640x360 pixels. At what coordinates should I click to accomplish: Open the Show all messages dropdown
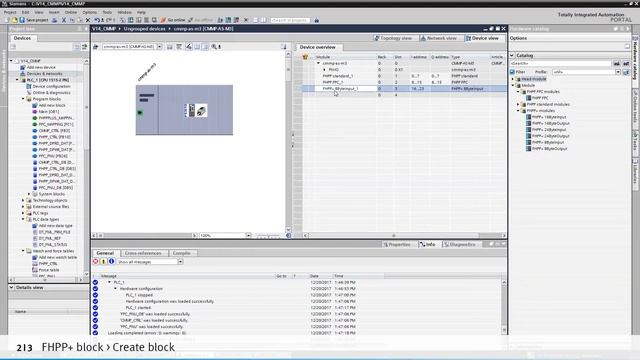click(x=180, y=262)
